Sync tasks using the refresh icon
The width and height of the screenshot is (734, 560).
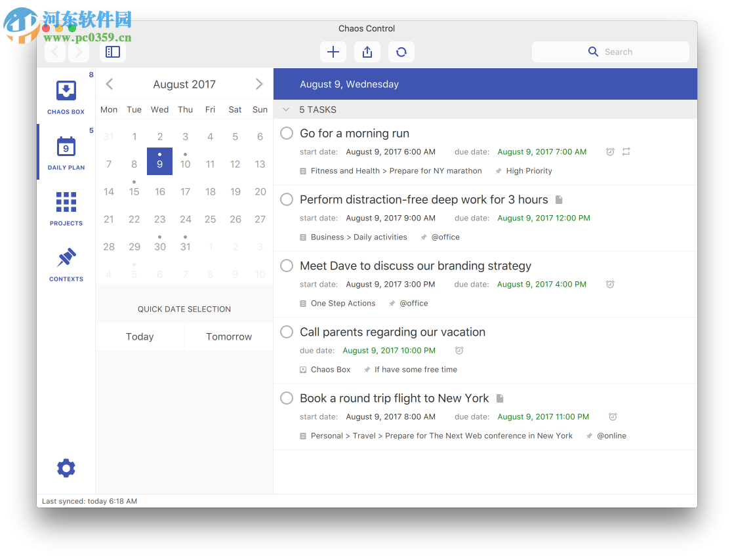pos(401,51)
